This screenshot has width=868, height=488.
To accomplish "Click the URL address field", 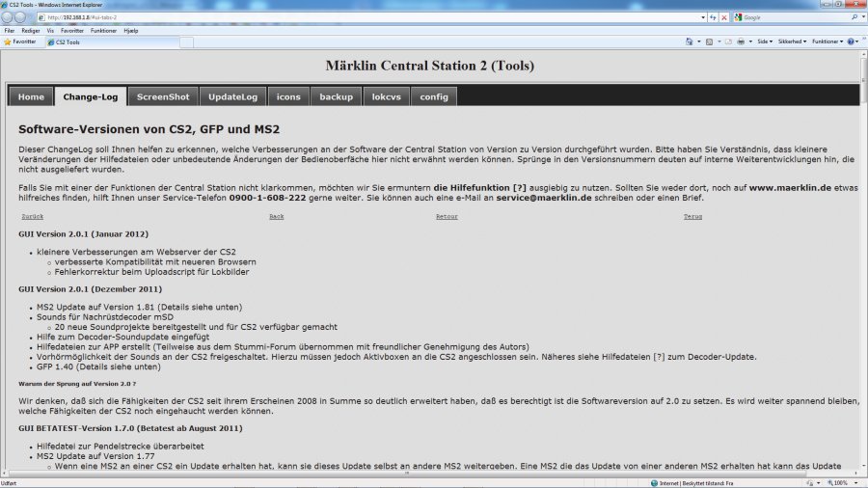I will (x=371, y=17).
